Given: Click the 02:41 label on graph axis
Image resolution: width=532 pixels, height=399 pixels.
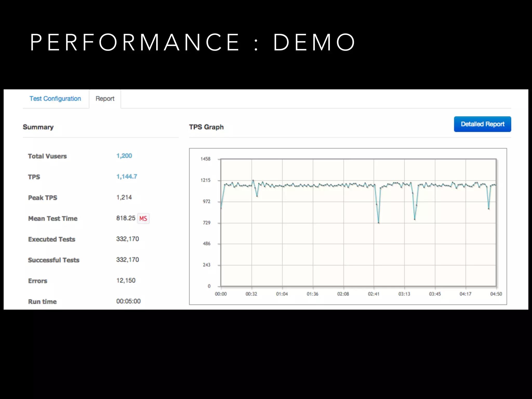Looking at the screenshot, I should (x=374, y=294).
